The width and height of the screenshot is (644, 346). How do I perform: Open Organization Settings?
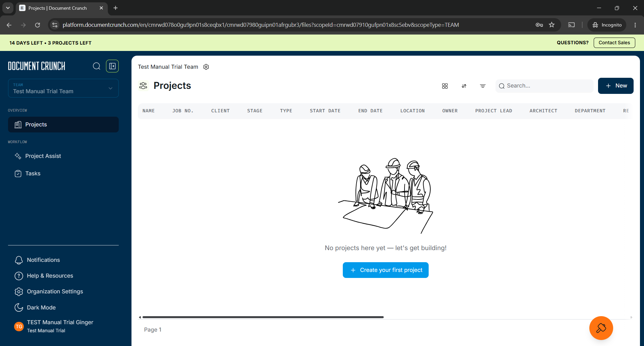49,291
